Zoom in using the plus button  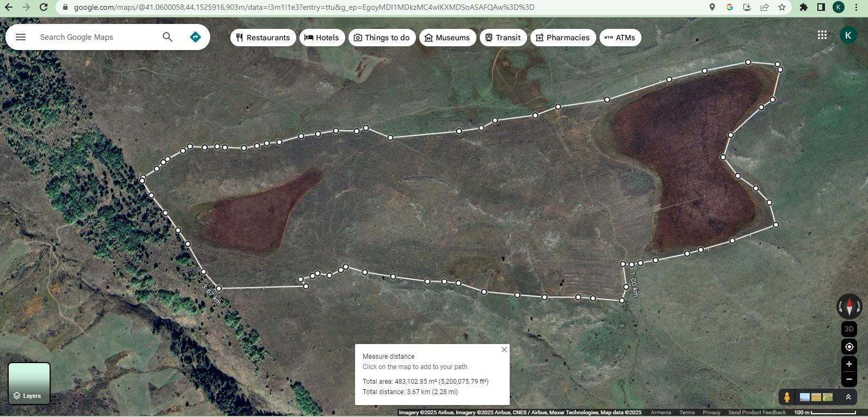[849, 364]
